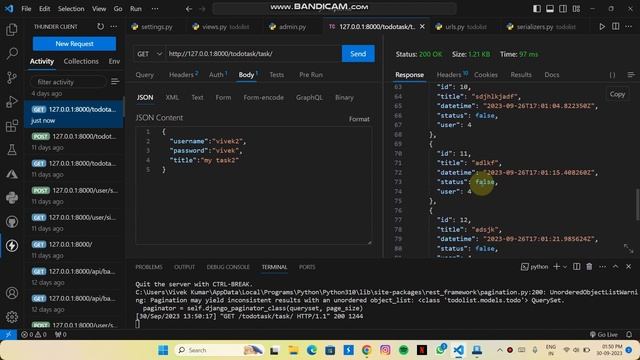Switch to the DEBUG CONSOLE panel tab
This screenshot has width=640, height=360.
228,267
